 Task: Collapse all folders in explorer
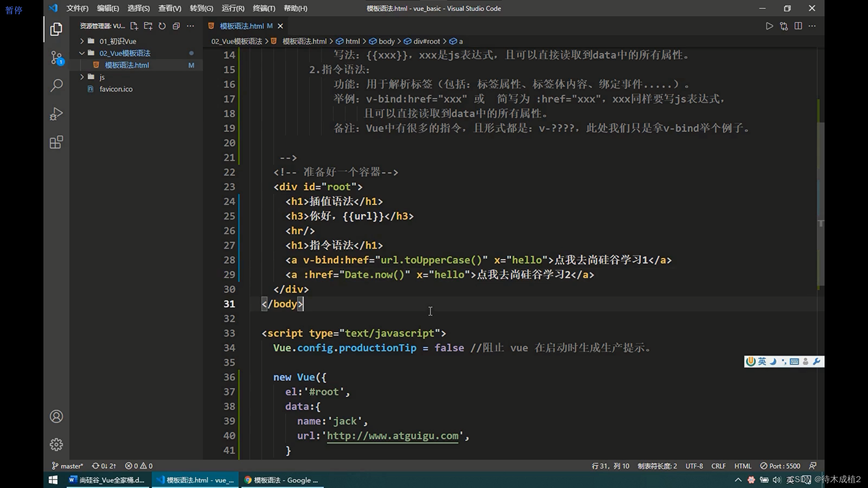[176, 26]
